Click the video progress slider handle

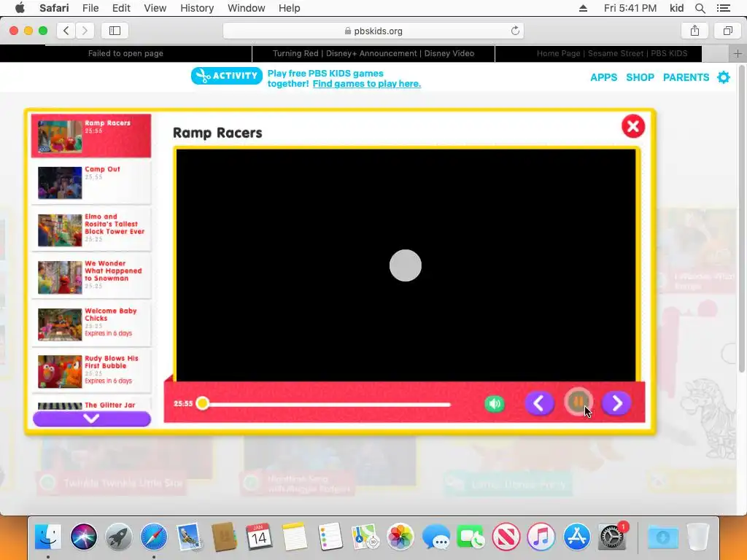203,403
